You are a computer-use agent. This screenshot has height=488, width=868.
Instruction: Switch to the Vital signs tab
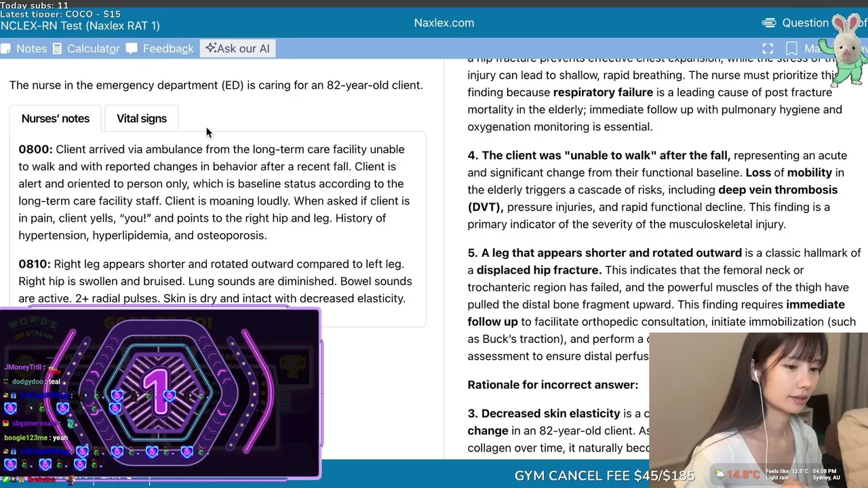coord(142,119)
